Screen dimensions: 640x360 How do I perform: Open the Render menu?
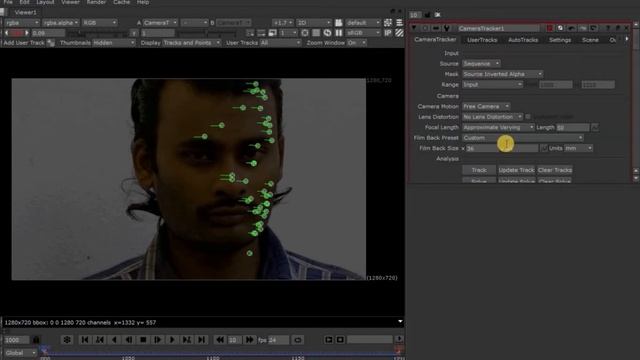coord(96,2)
